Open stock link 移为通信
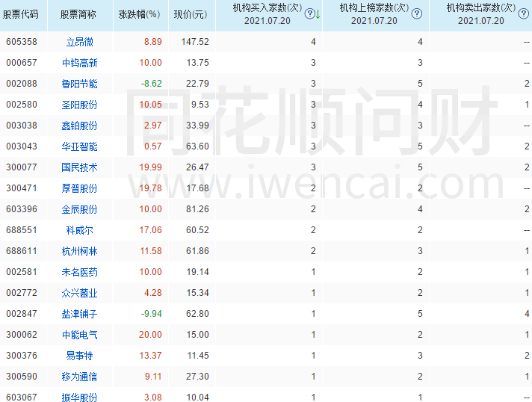 tap(80, 377)
